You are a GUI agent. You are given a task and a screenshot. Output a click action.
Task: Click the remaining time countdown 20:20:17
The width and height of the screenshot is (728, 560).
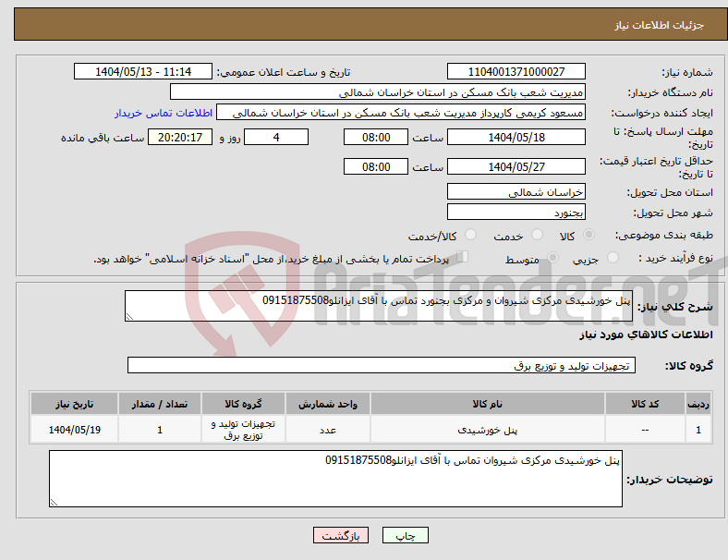[180, 138]
